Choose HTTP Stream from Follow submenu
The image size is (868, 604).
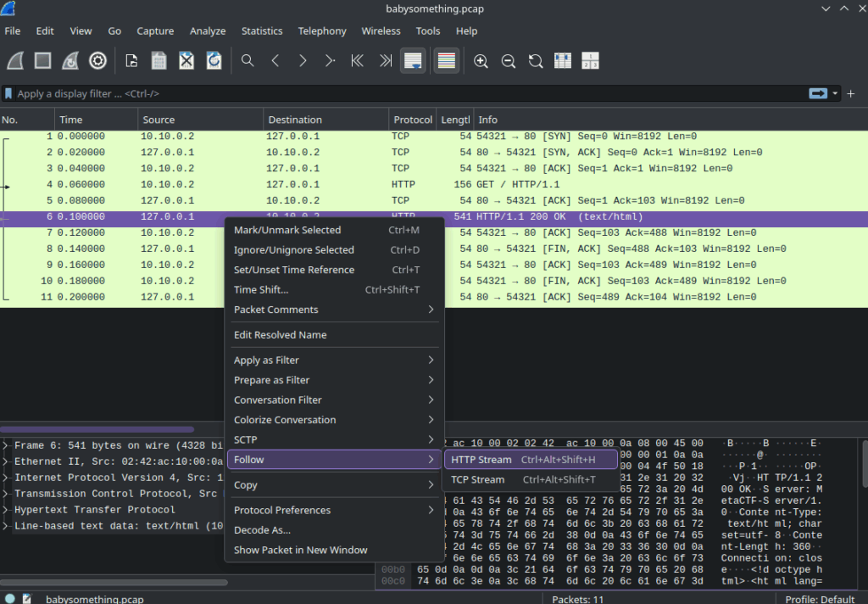pos(531,460)
